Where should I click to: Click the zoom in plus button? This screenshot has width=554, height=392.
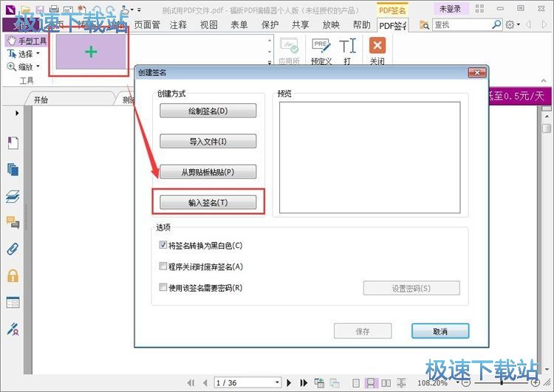click(x=536, y=383)
